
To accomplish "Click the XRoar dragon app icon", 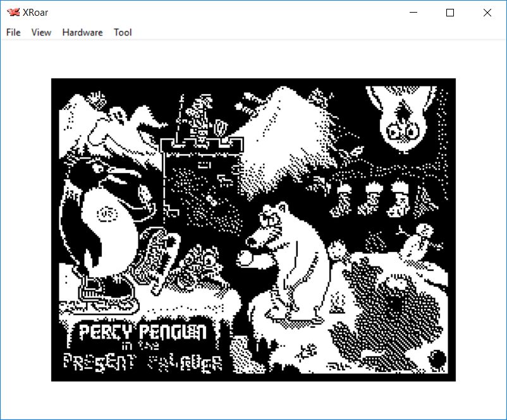I will [x=13, y=12].
